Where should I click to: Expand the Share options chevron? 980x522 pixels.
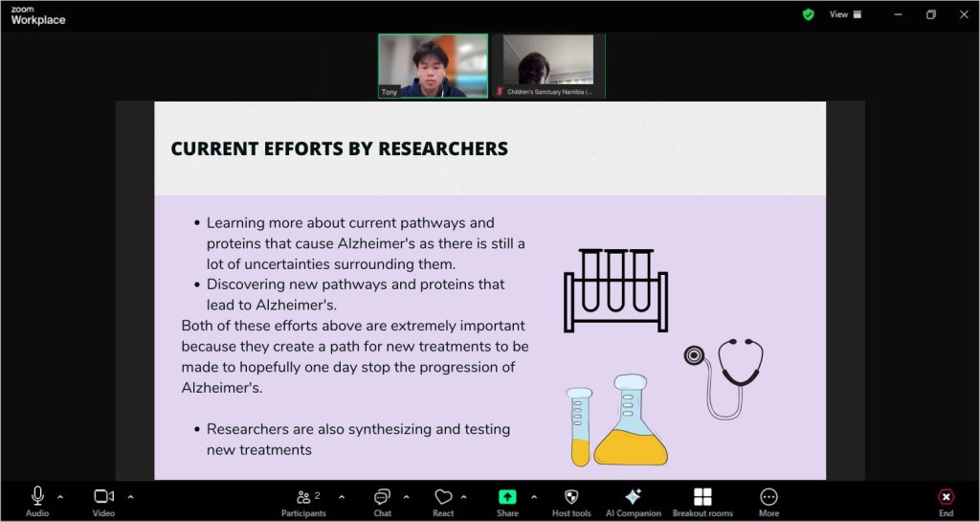534,497
